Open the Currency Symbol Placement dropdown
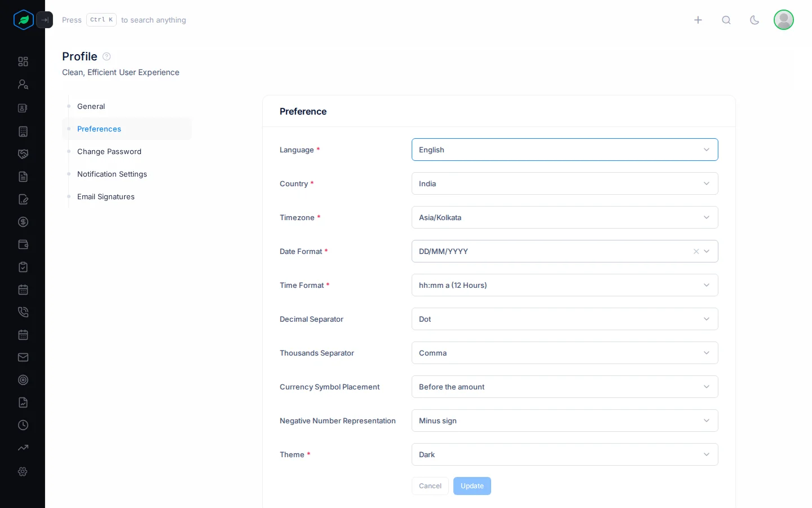 point(565,387)
